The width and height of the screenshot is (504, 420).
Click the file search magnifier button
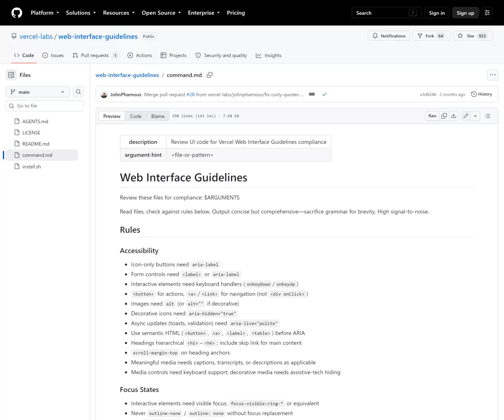[x=78, y=92]
